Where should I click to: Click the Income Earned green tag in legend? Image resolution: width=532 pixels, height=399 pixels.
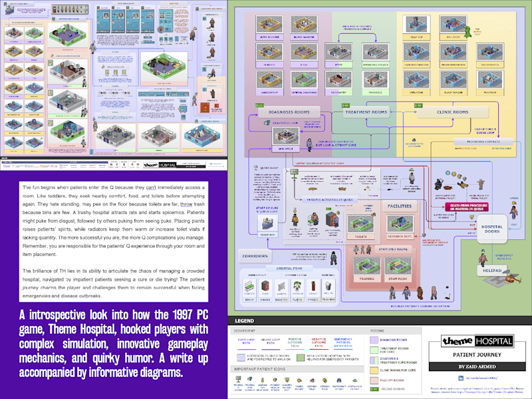[374, 389]
